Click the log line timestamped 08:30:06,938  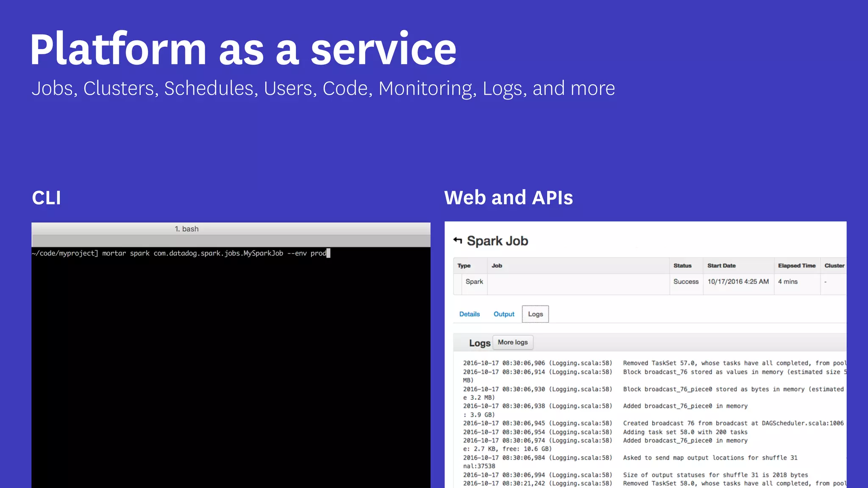click(605, 410)
